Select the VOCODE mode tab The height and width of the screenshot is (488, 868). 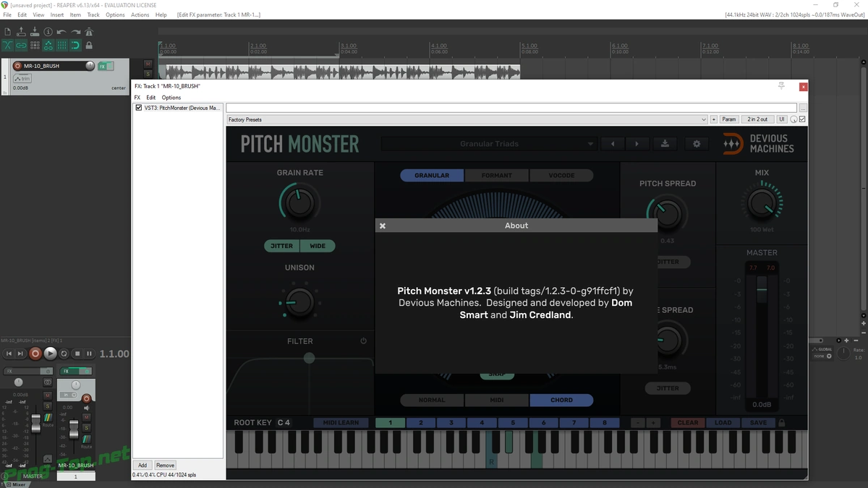(x=561, y=176)
